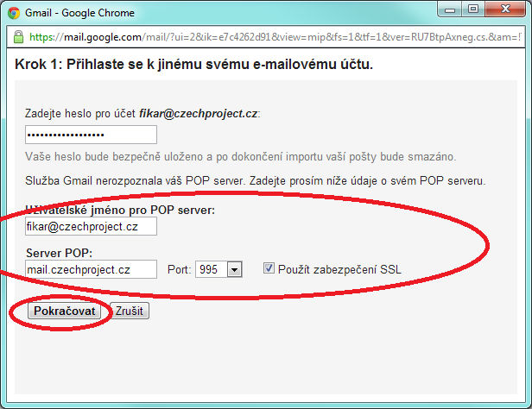Click the "Použít zabezpečení SSL" label text

coord(339,269)
